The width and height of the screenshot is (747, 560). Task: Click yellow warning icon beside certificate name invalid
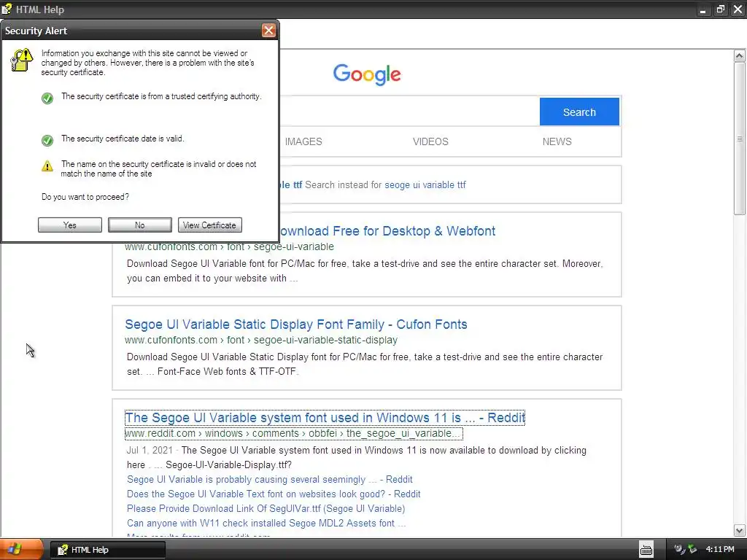click(47, 166)
